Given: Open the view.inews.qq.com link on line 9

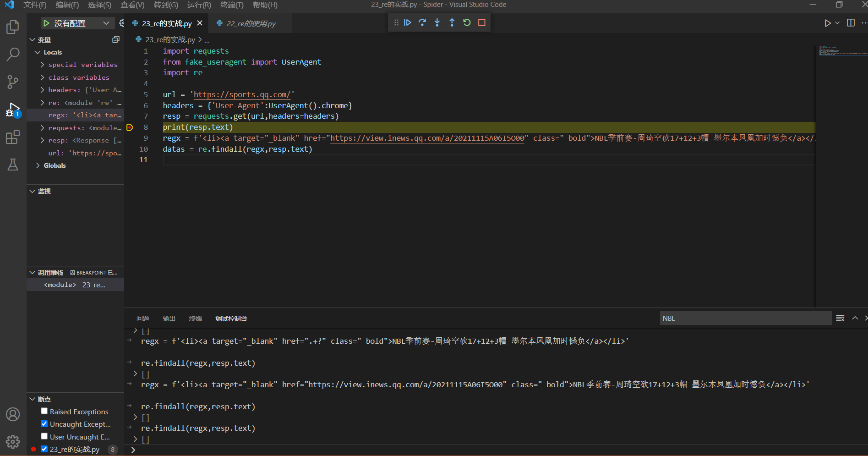Looking at the screenshot, I should point(427,138).
